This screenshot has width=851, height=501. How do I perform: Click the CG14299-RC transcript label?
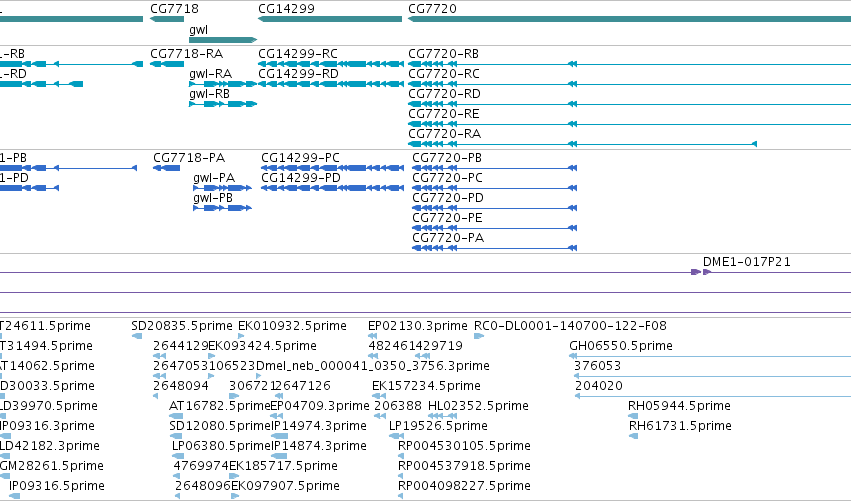coord(297,54)
